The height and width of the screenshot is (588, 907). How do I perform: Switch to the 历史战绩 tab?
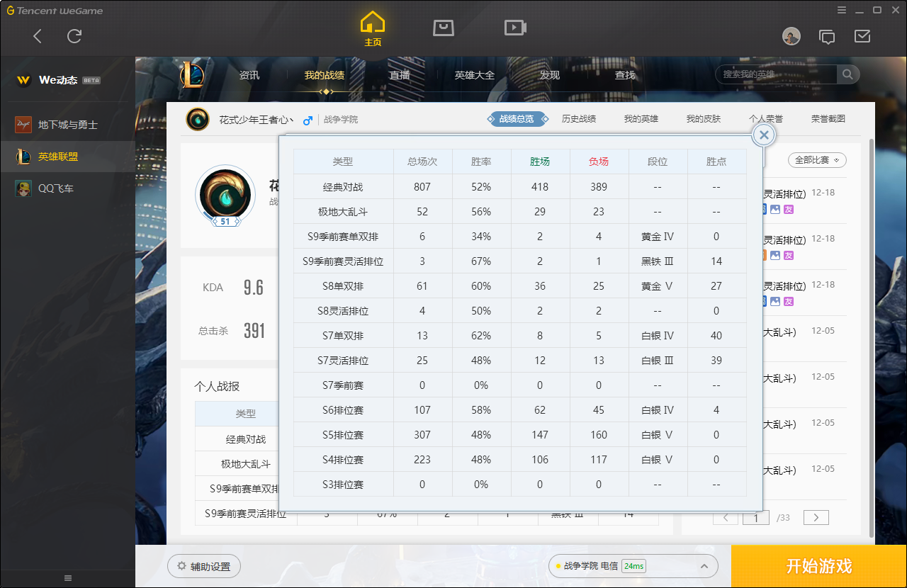[578, 119]
